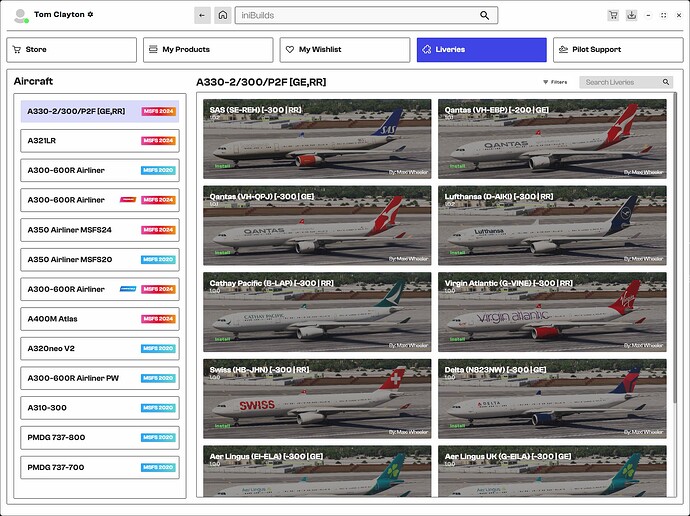Image resolution: width=690 pixels, height=516 pixels.
Task: Open account settings gear beside Tom Clayton
Action: (x=90, y=15)
